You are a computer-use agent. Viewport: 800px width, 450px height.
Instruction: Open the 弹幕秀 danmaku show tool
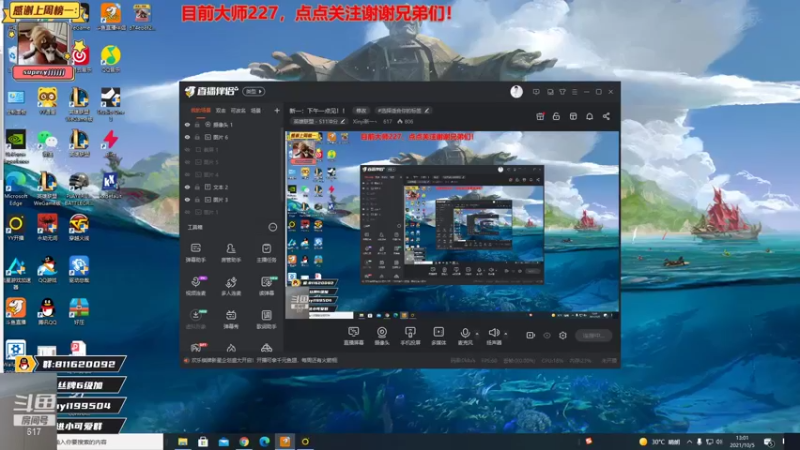(x=231, y=319)
